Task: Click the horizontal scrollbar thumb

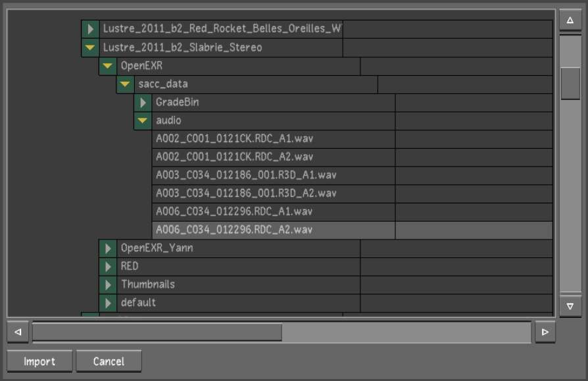Action: pyautogui.click(x=157, y=332)
